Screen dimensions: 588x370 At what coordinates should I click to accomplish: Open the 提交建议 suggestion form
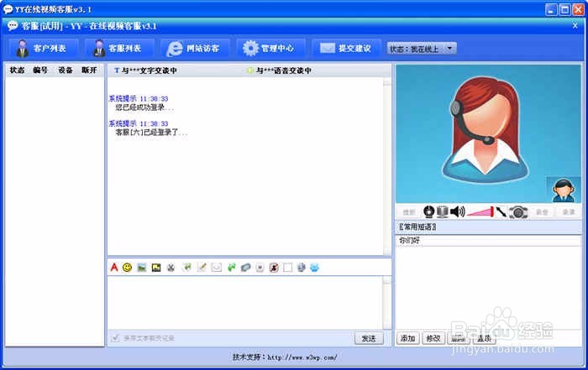click(346, 49)
